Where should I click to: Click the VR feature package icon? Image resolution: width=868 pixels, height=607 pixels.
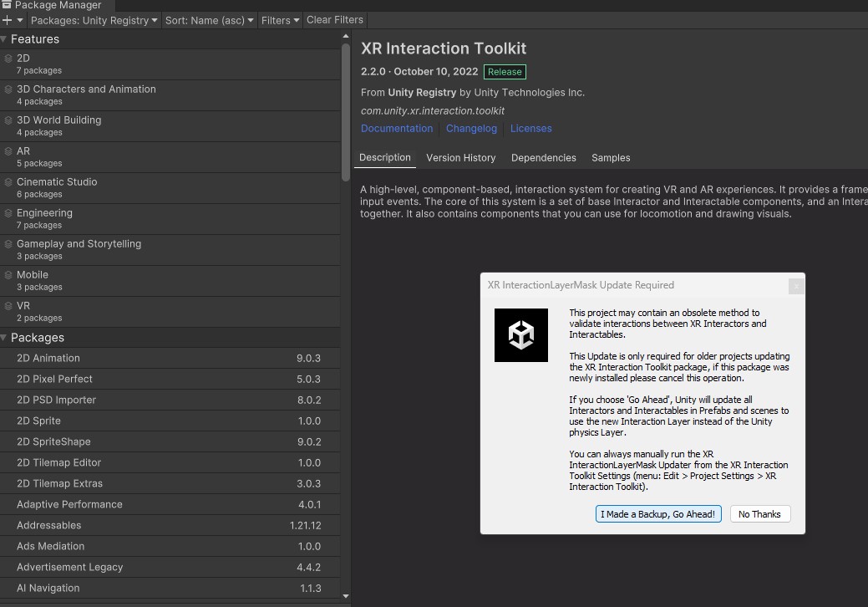pos(8,306)
